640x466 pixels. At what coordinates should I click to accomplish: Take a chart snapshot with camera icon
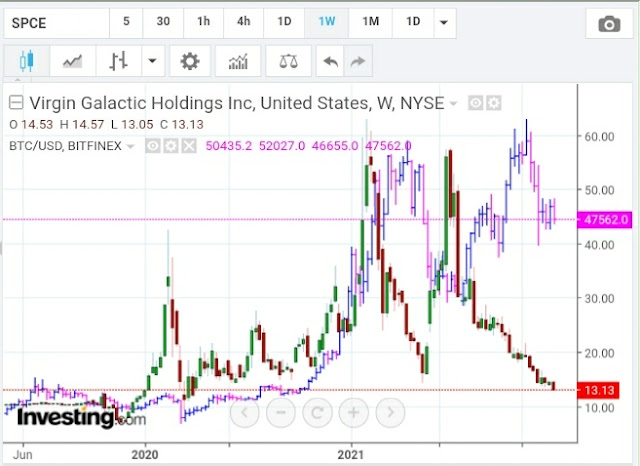coord(609,24)
